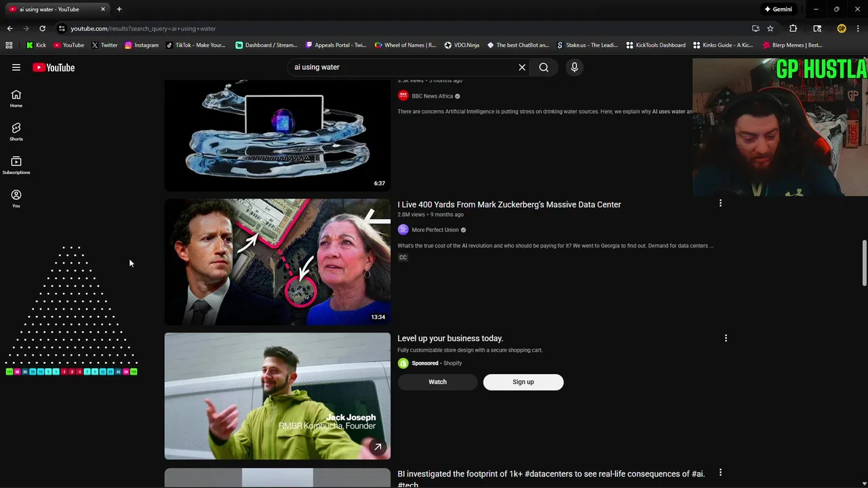Bookmark this page with the star

pyautogui.click(x=770, y=28)
